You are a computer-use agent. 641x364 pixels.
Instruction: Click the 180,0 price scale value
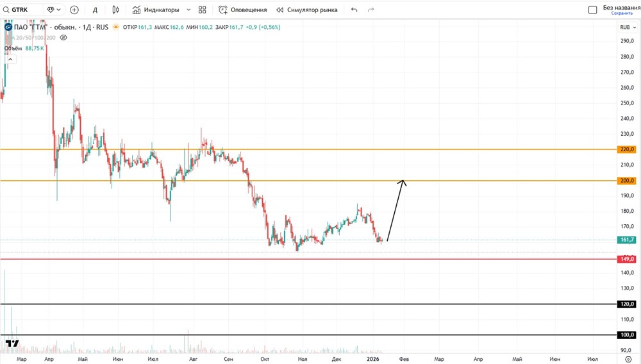click(x=627, y=211)
